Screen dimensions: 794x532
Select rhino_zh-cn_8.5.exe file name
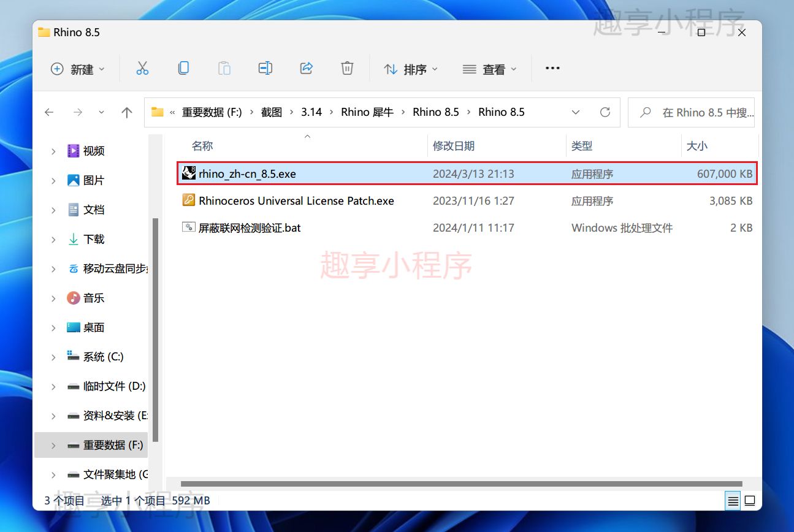coord(247,174)
